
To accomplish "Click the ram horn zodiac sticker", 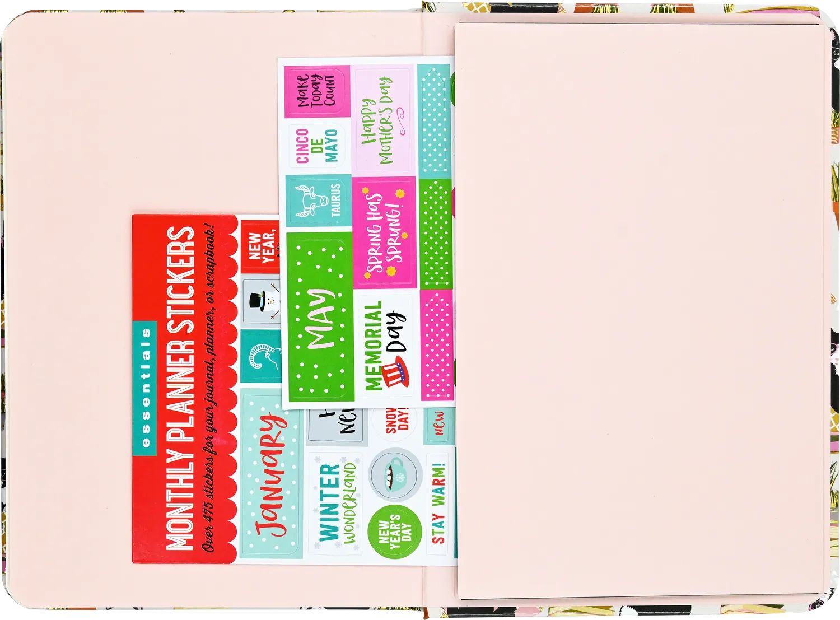I will (261, 356).
